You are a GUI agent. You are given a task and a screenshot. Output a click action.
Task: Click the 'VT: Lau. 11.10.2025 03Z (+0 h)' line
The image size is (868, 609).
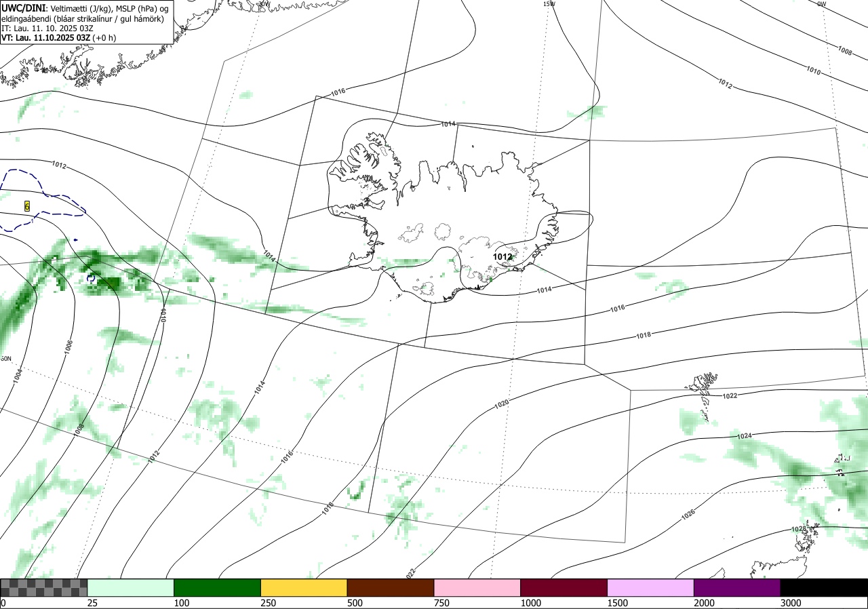point(58,37)
